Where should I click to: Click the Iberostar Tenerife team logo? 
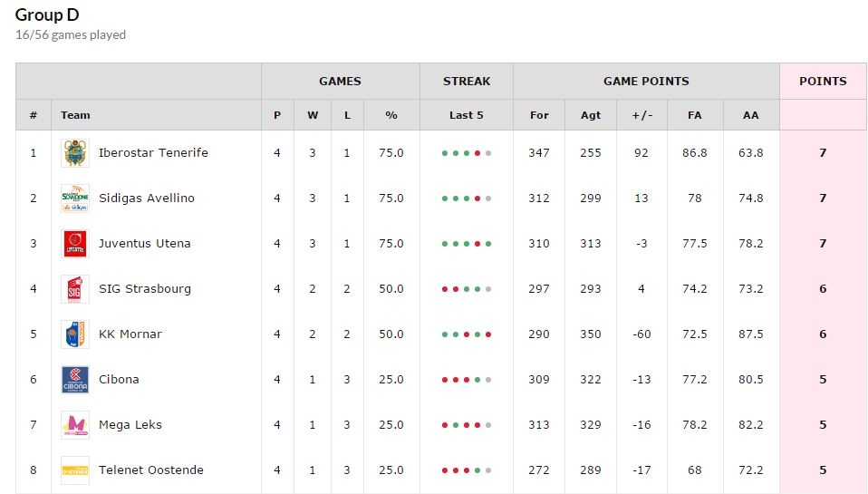74,153
